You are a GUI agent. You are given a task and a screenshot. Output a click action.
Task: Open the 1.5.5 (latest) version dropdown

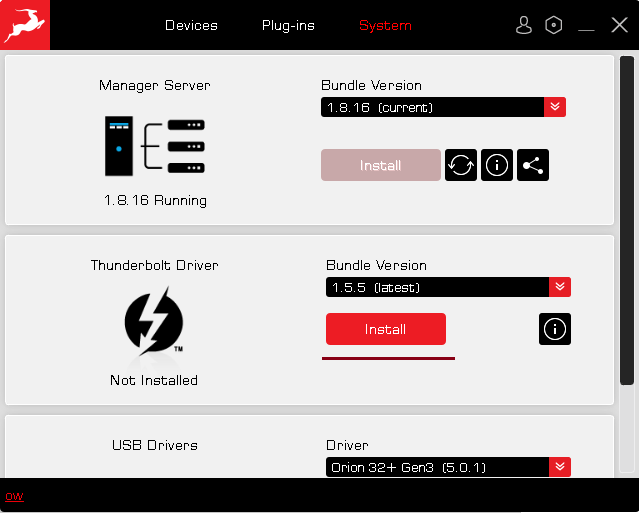click(448, 287)
